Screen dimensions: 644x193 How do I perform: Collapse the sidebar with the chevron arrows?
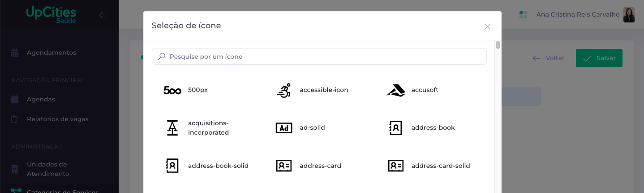[x=102, y=15]
